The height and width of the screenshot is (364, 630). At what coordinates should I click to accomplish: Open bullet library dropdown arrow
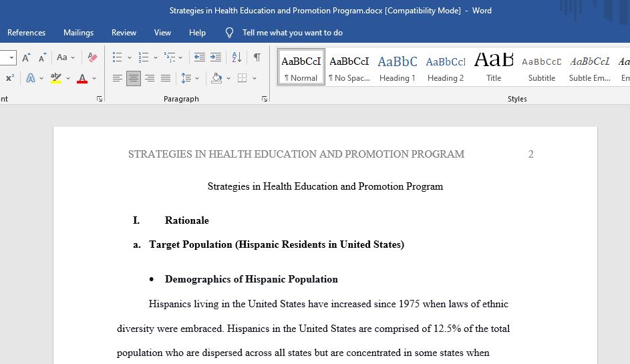pyautogui.click(x=130, y=57)
